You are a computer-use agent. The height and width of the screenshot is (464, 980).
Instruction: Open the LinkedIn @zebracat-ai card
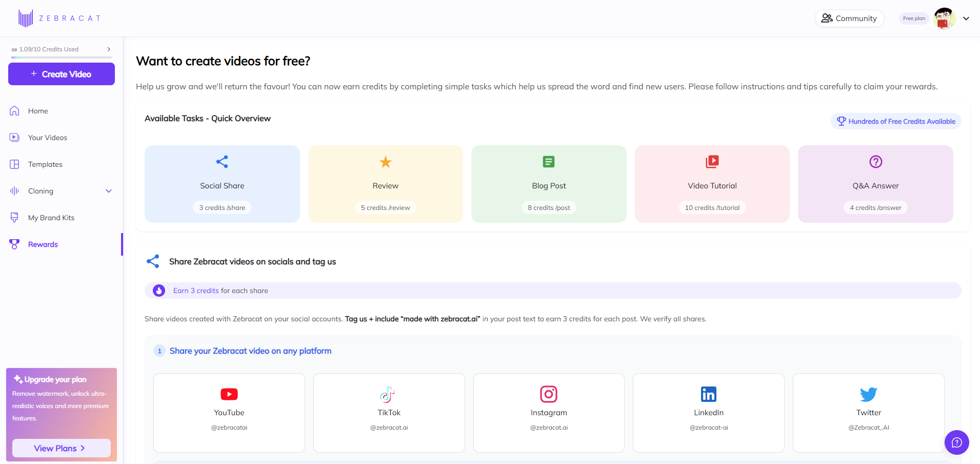point(709,413)
